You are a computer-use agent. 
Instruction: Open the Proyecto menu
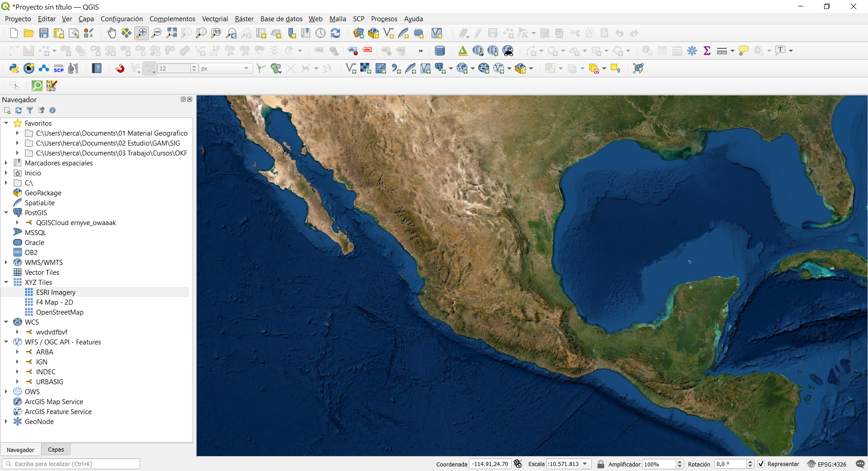[x=18, y=19]
